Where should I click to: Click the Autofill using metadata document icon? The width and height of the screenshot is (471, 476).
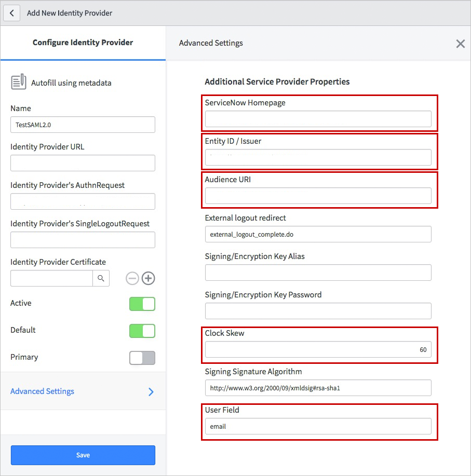click(19, 81)
